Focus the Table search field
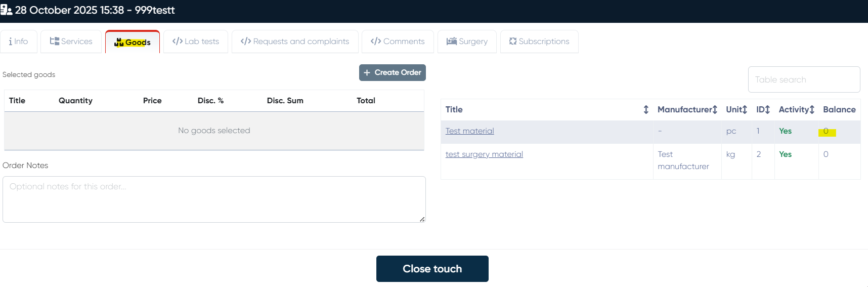Viewport: 868px width, 287px height. coord(804,79)
